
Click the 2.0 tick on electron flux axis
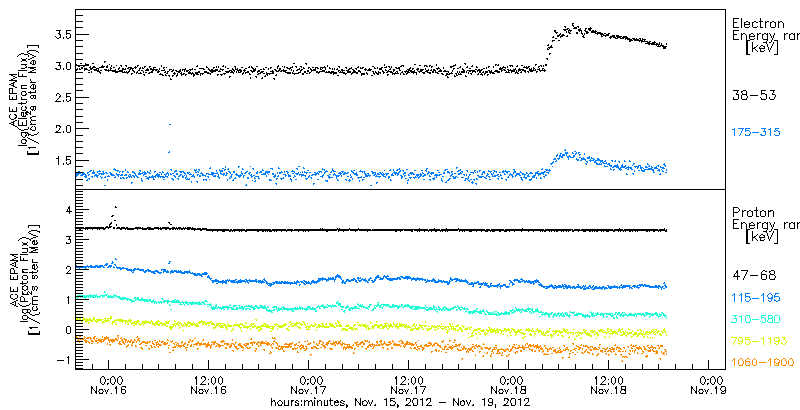coord(61,130)
